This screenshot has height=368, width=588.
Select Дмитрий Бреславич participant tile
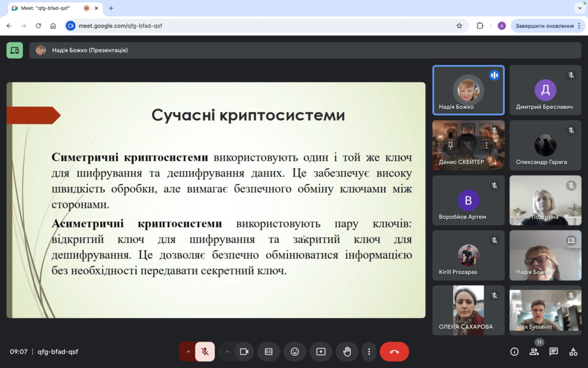point(546,90)
